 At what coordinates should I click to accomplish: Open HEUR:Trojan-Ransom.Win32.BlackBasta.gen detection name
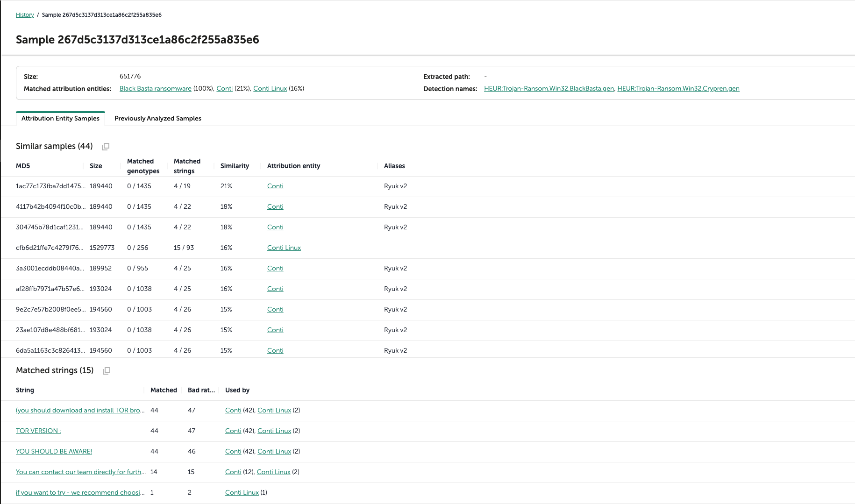[x=549, y=89]
